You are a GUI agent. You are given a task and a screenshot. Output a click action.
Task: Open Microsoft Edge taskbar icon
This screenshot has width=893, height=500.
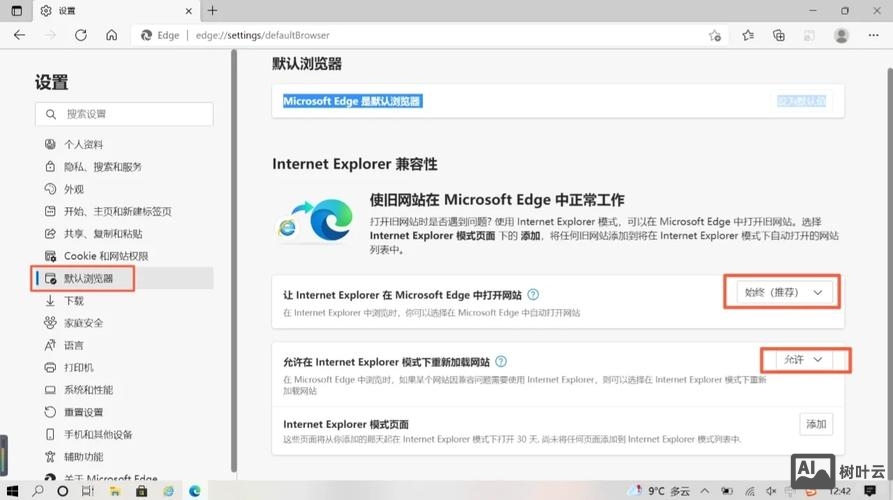195,491
